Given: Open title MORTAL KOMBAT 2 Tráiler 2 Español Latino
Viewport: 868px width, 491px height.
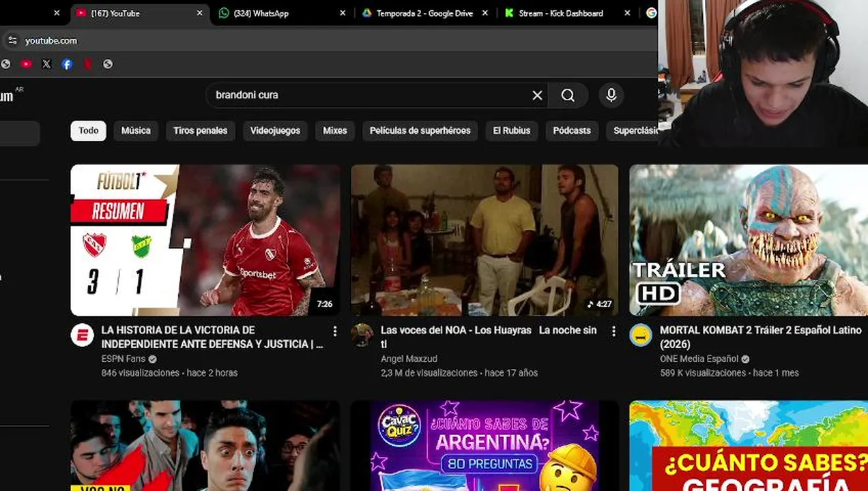Looking at the screenshot, I should [x=761, y=337].
